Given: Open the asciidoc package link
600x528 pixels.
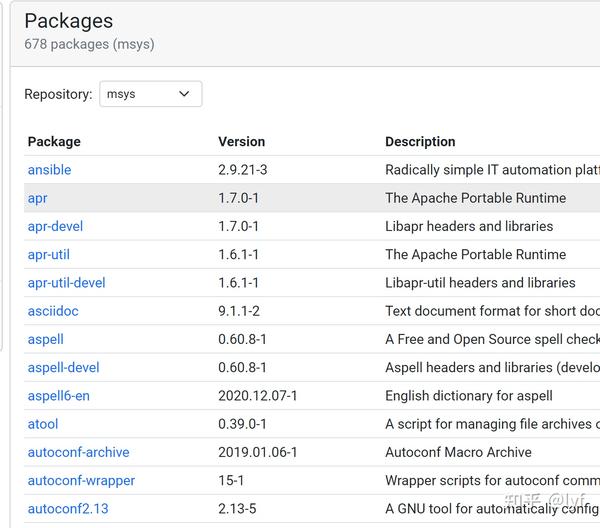Looking at the screenshot, I should pyautogui.click(x=53, y=311).
